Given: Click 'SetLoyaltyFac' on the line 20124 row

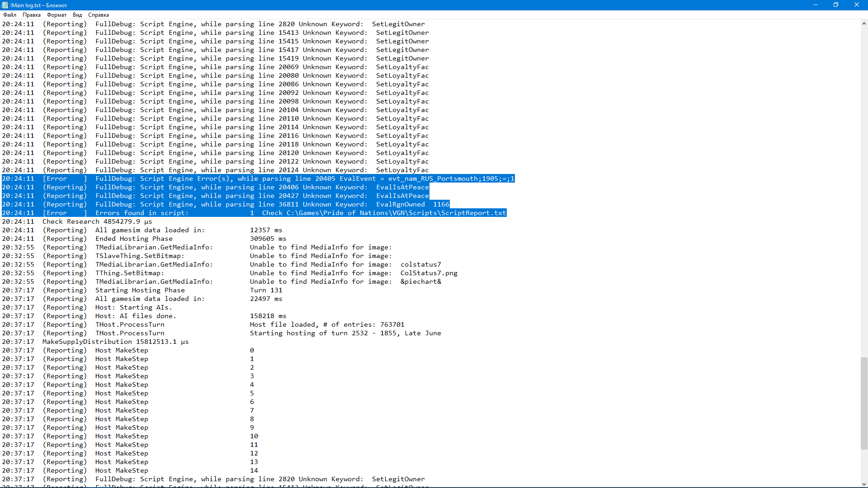Looking at the screenshot, I should click(402, 170).
